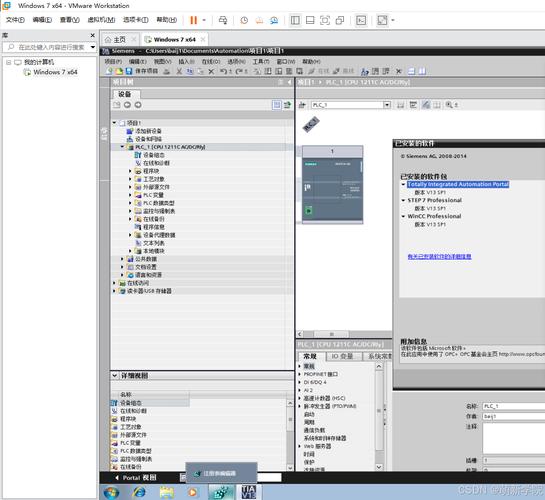The height and width of the screenshot is (500, 545).
Task: Click the TIA open project folder icon
Action: 119,71
